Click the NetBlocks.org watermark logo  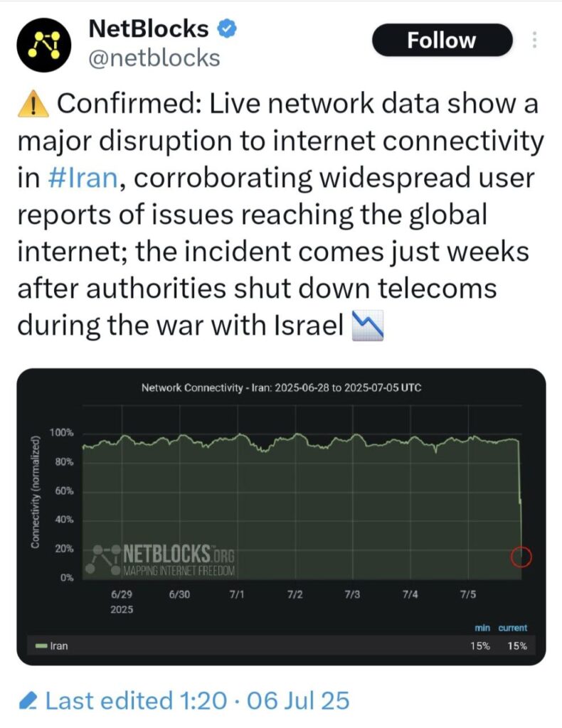pos(159,560)
